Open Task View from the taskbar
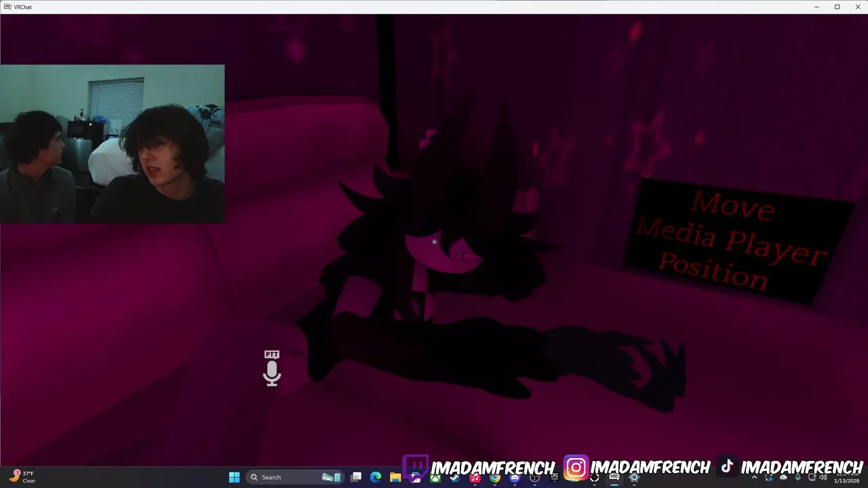Image resolution: width=868 pixels, height=488 pixels. (356, 477)
